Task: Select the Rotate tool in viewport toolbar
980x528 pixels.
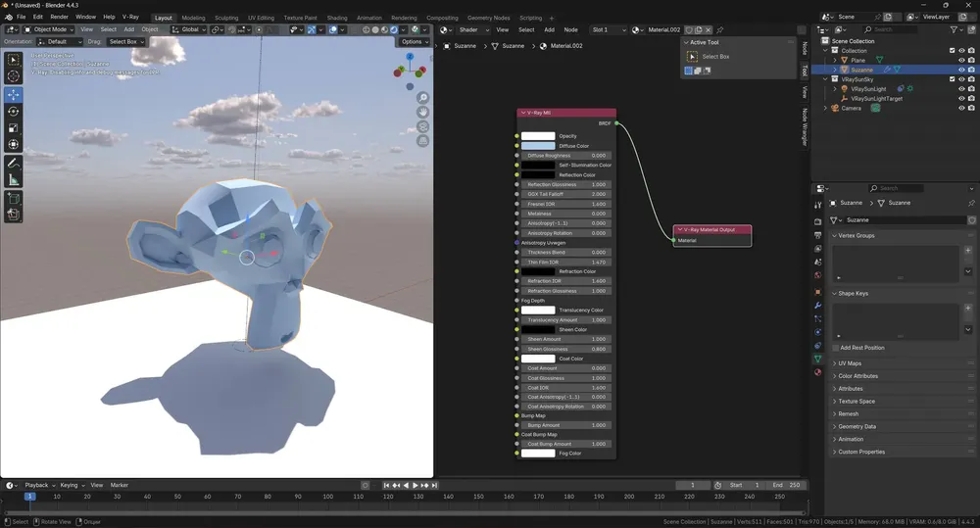Action: tap(13, 112)
